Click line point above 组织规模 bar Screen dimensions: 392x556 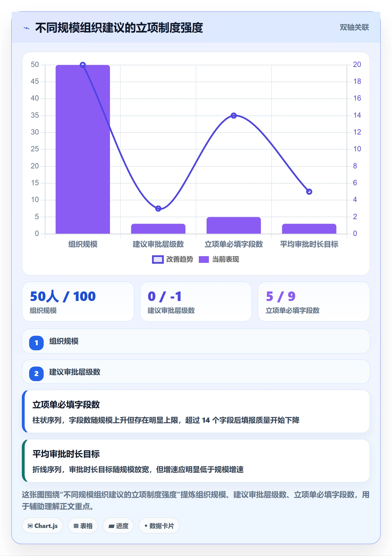(x=83, y=65)
